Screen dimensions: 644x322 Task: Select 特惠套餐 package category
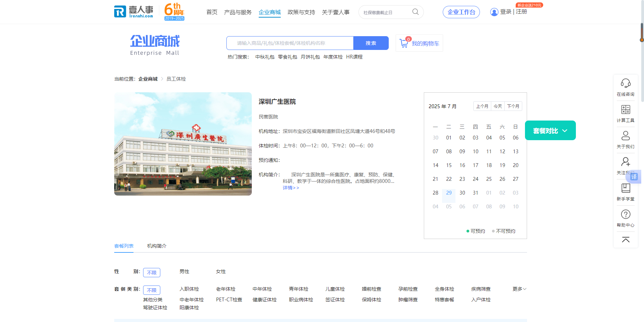tap(444, 300)
